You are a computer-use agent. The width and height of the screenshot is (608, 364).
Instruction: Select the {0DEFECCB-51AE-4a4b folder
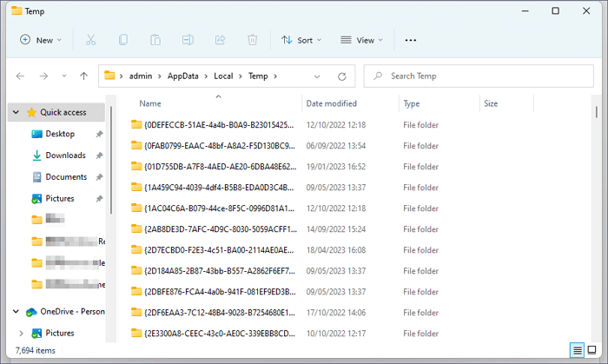click(x=219, y=125)
